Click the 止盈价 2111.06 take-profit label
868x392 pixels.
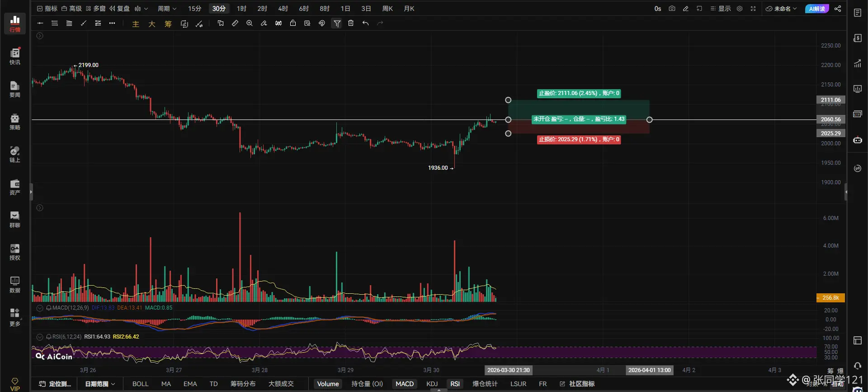[x=579, y=93]
